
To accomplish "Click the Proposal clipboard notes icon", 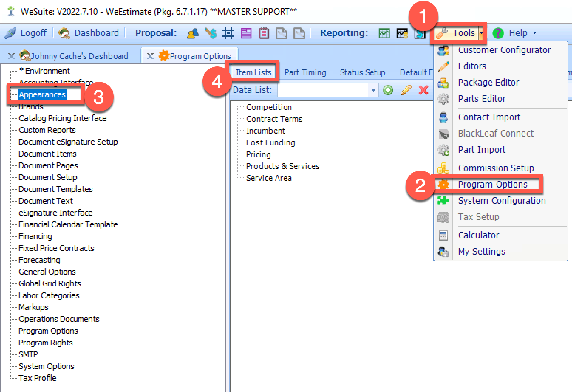I will click(x=264, y=33).
